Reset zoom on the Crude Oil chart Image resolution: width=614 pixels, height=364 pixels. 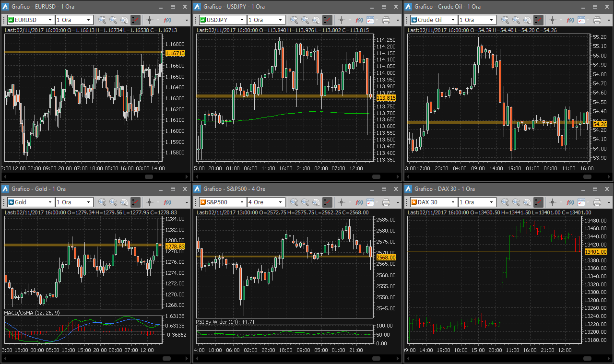point(527,20)
